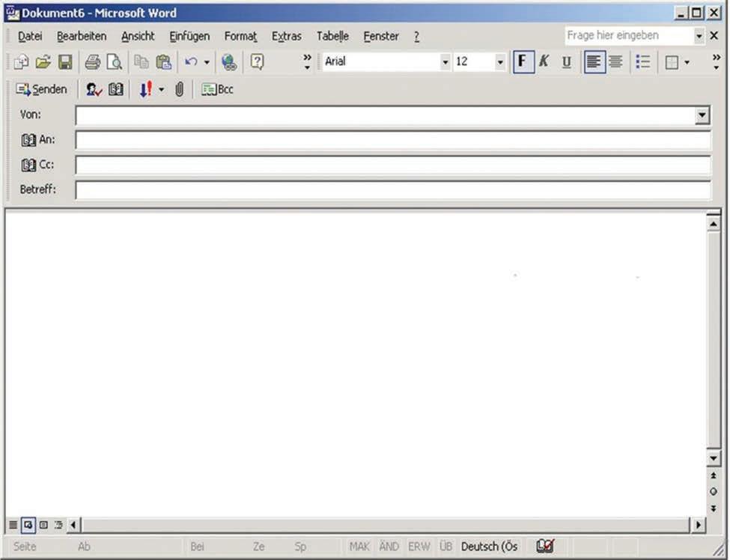Click in the Cc recipient field

coord(393,165)
